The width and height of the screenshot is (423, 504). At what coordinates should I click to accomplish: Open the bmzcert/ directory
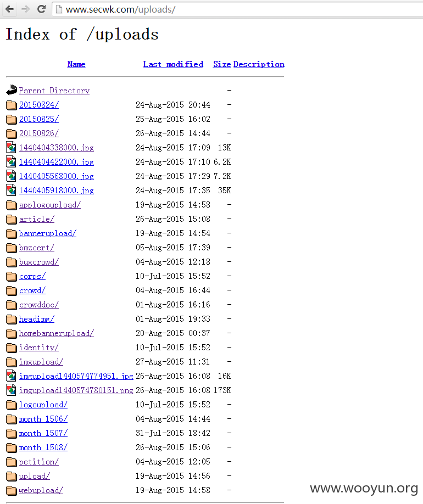click(37, 248)
